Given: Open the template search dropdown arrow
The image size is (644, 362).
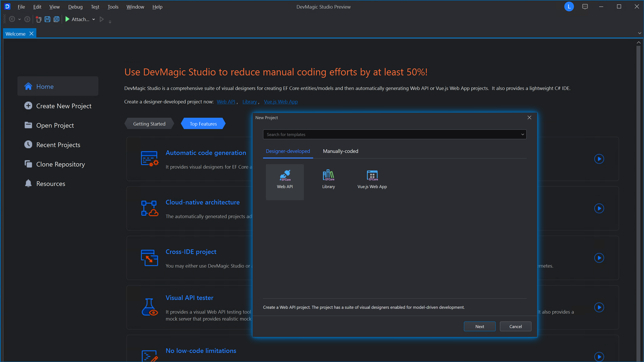Looking at the screenshot, I should [523, 134].
